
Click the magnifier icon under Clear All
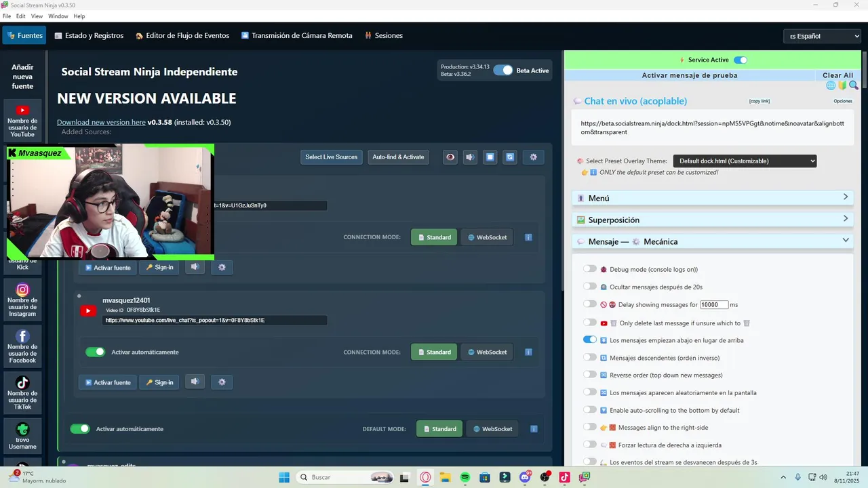pyautogui.click(x=854, y=85)
